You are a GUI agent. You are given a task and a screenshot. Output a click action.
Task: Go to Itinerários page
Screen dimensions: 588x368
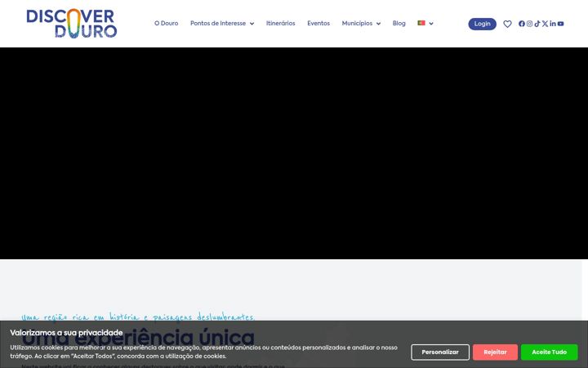coord(280,23)
